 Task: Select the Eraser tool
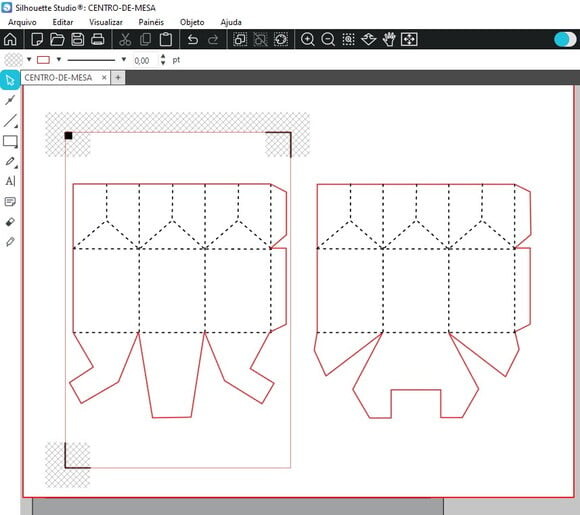pyautogui.click(x=10, y=222)
